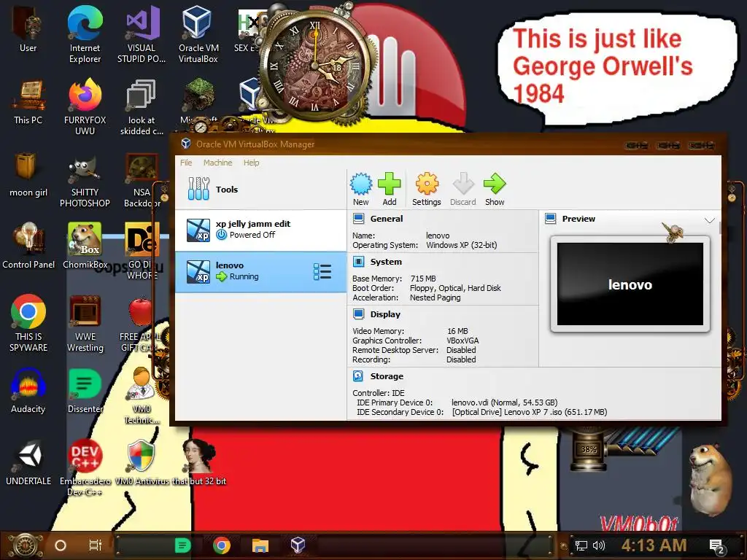This screenshot has width=747, height=560.
Task: Open the VM0 Antivirus shield icon
Action: pos(142,463)
